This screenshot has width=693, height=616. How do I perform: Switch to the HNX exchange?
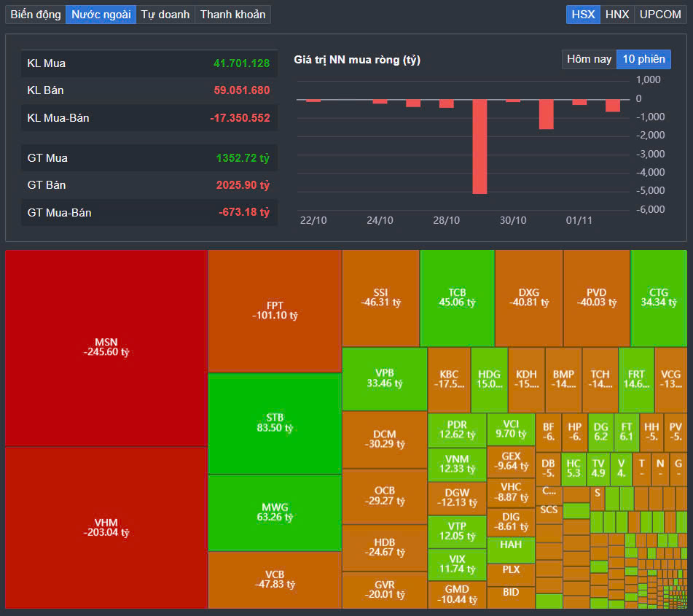click(x=617, y=15)
